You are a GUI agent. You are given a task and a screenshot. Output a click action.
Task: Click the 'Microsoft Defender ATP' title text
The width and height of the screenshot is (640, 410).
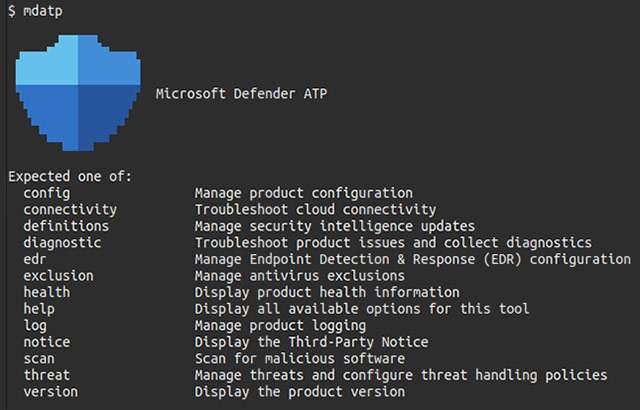tap(242, 94)
